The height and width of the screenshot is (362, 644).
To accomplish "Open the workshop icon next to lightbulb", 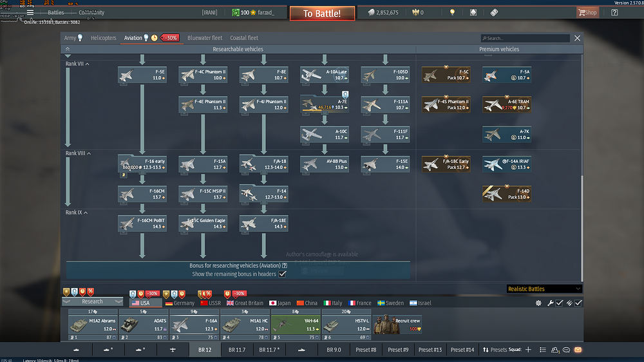I will [x=473, y=12].
